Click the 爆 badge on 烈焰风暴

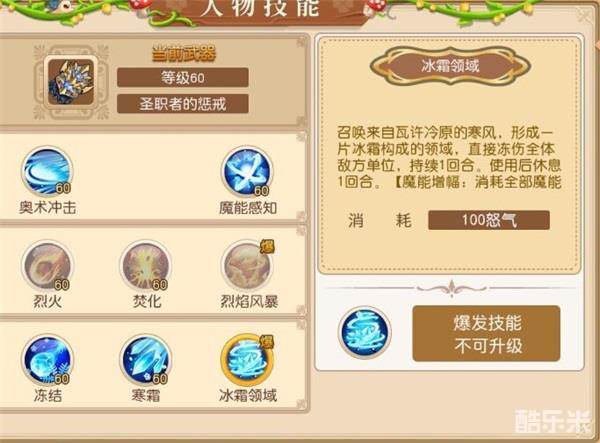[267, 247]
